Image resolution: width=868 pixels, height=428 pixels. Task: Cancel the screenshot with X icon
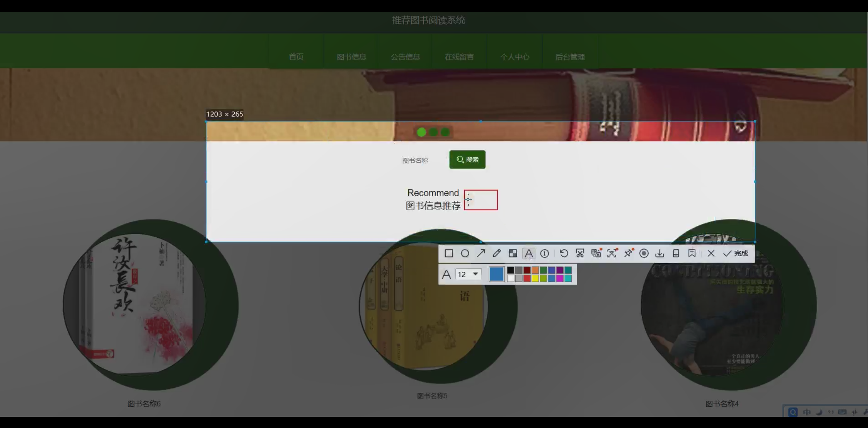711,253
